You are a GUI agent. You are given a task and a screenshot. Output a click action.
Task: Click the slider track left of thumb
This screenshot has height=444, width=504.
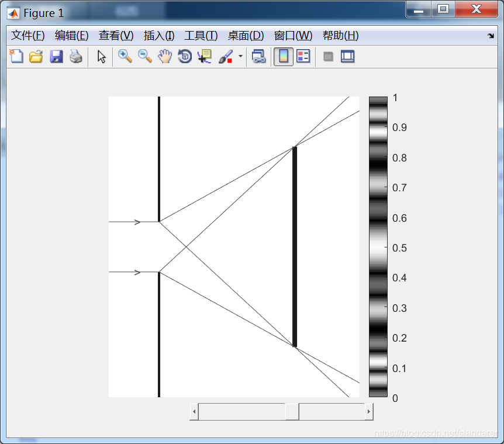pos(241,411)
